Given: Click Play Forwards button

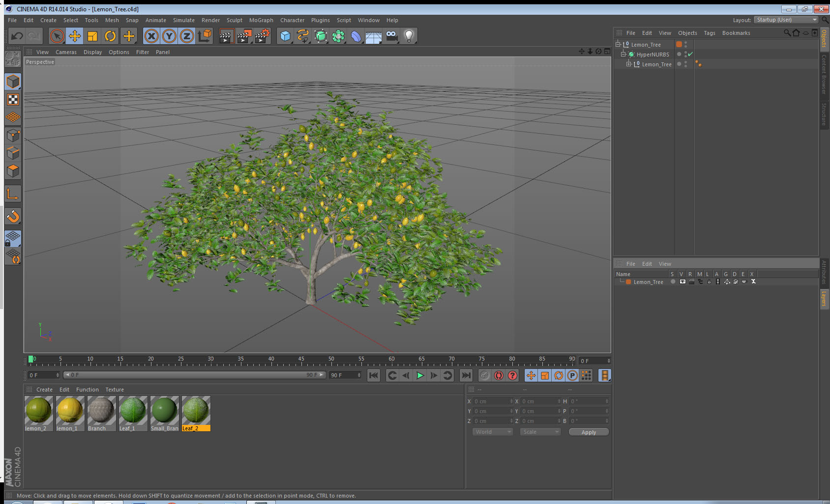Looking at the screenshot, I should [x=420, y=376].
